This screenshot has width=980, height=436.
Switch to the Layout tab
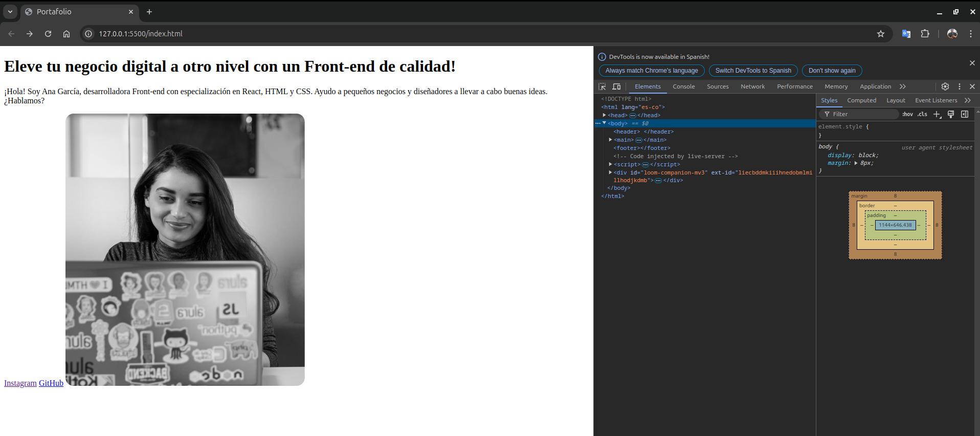point(896,100)
